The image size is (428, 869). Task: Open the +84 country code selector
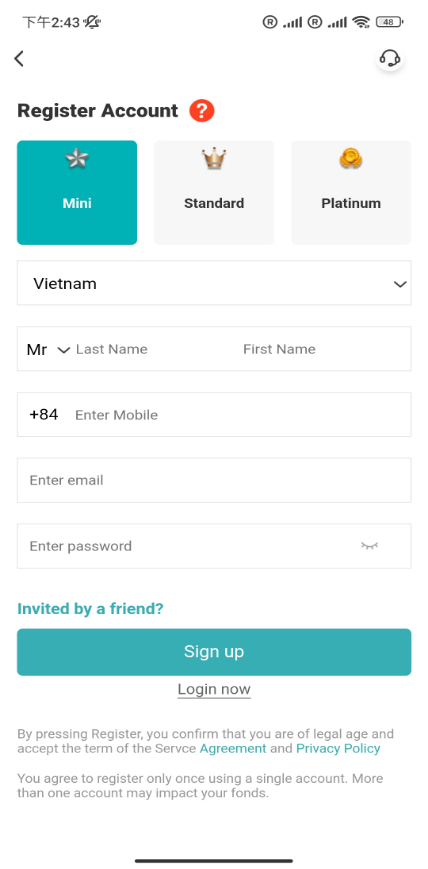[44, 415]
